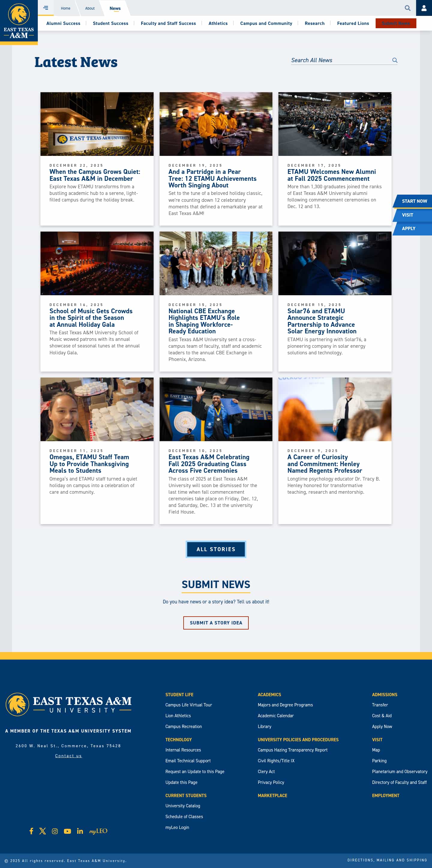Open Campus Life Virtual Tour link
Viewport: 432px width, 868px height.
188,705
